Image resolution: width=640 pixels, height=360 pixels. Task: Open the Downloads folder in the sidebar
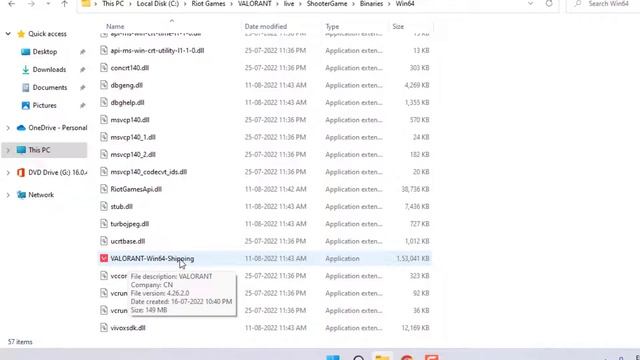tap(49, 70)
